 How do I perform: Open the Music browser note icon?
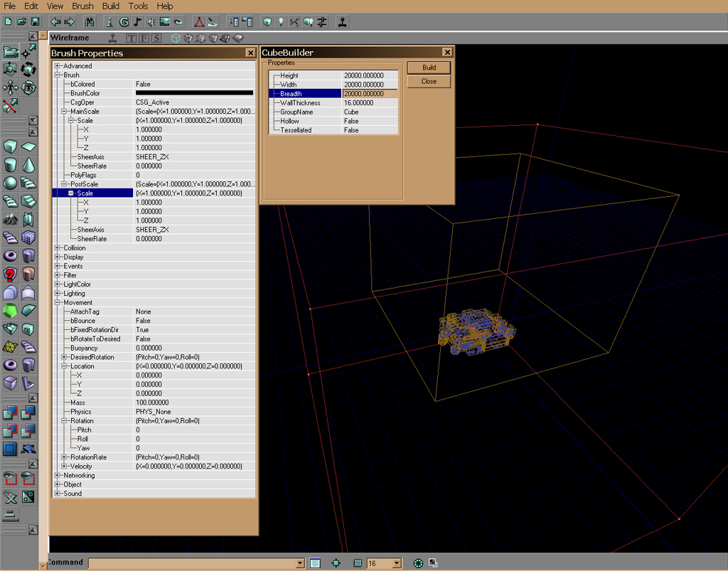pyautogui.click(x=137, y=22)
